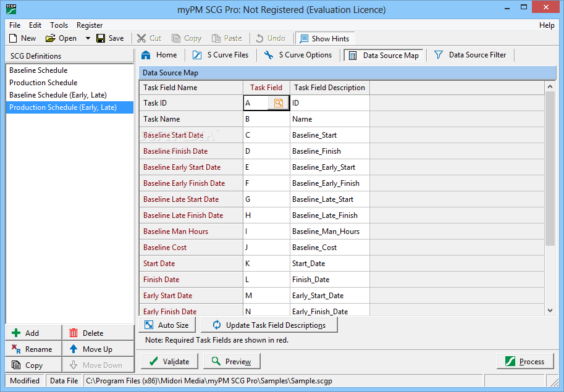This screenshot has width=564, height=392.
Task: Open the S Curve Options tab
Action: coord(298,55)
